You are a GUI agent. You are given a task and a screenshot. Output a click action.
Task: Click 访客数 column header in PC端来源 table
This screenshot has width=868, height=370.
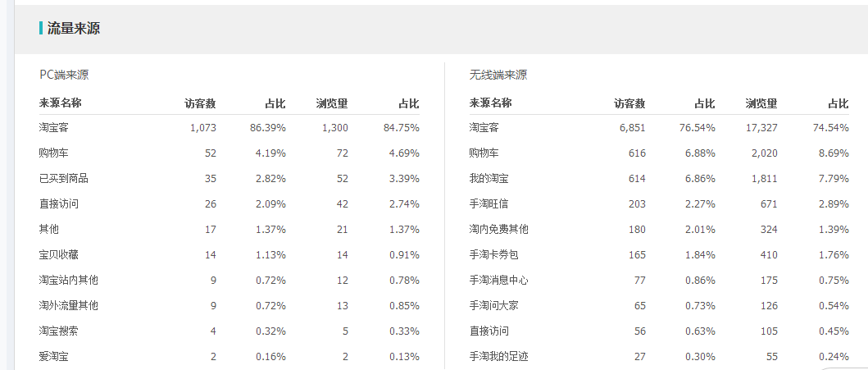pos(200,103)
